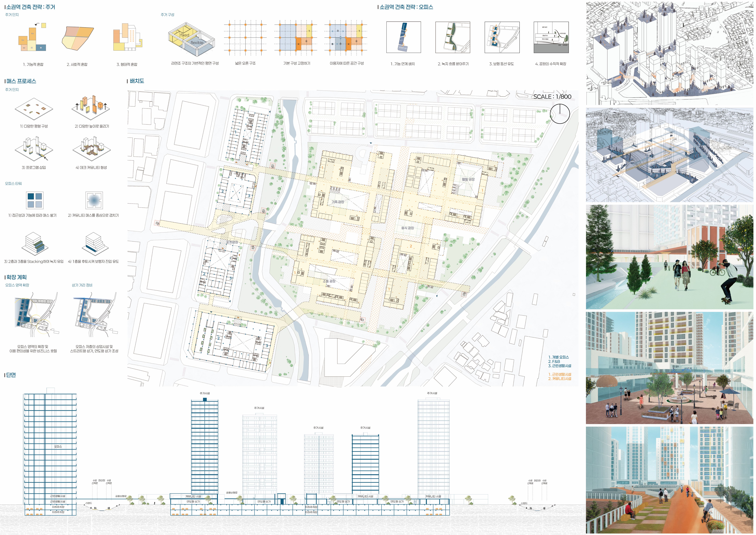Click the north arrow compass on the site plan
Viewport: 756px width, 535px height.
pos(560,114)
